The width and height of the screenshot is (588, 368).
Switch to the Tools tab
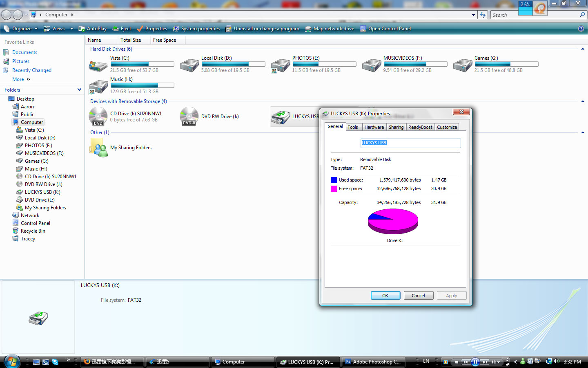(x=353, y=127)
